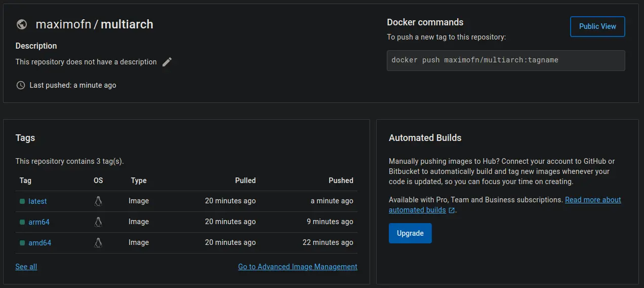Image resolution: width=644 pixels, height=288 pixels.
Task: Click '20 minutes ago' pulled cell in arm64 row
Action: [x=230, y=222]
